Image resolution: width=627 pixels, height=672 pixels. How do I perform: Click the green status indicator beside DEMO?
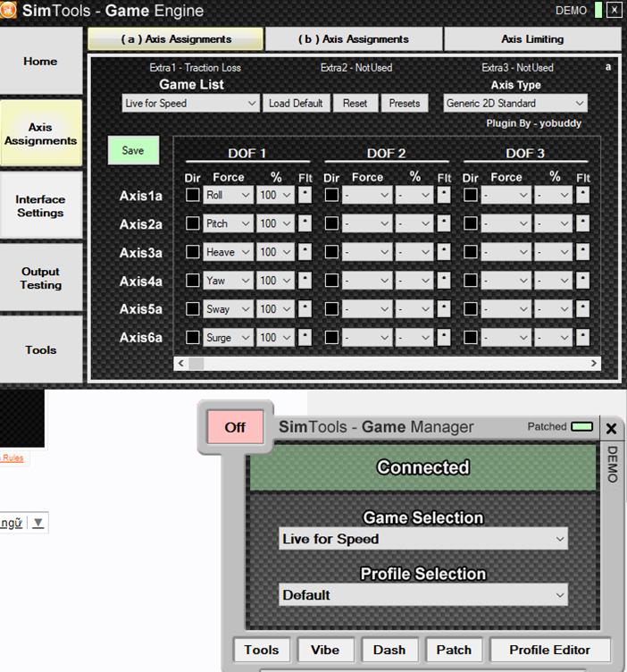coord(598,10)
